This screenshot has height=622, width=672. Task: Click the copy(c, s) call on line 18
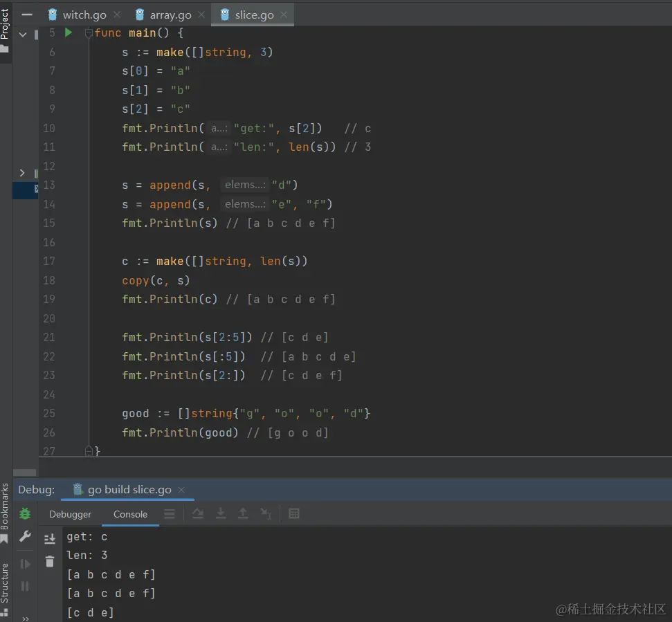tap(156, 281)
